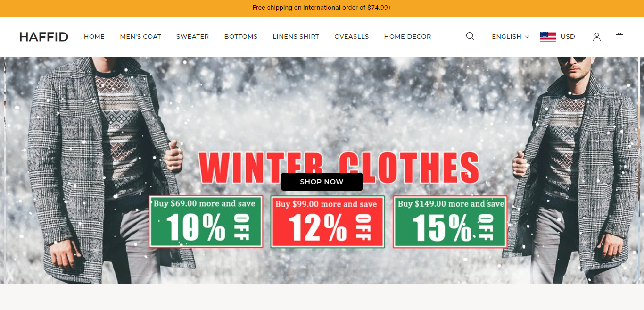Expand the ENGLISH language chevron
Screen dimensions: 644x310
coord(527,37)
